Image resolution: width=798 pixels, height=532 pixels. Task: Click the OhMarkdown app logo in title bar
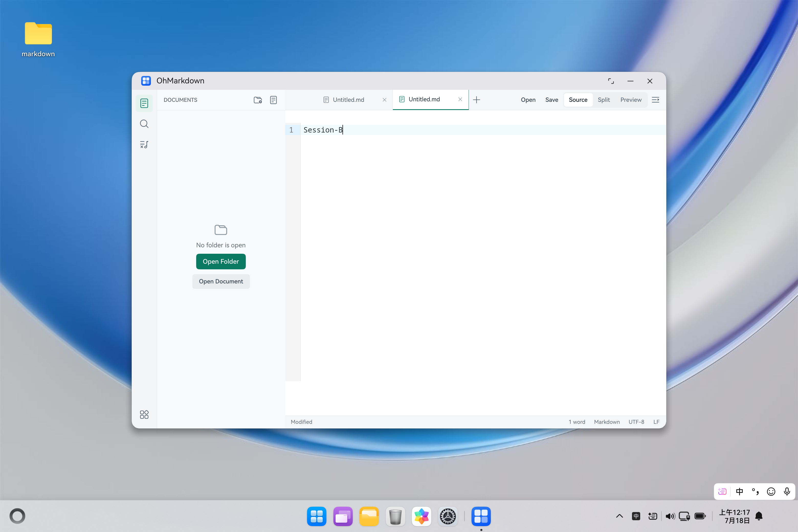(146, 81)
